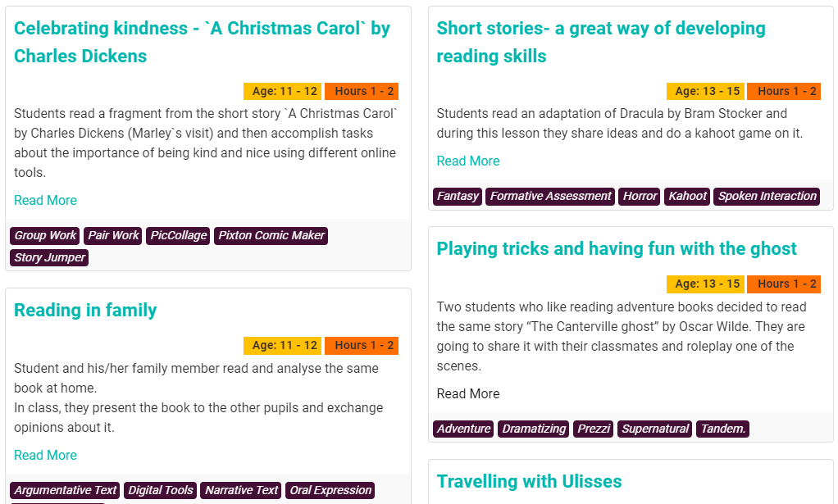Click Read More under Reading in family
The width and height of the screenshot is (838, 504).
45,455
